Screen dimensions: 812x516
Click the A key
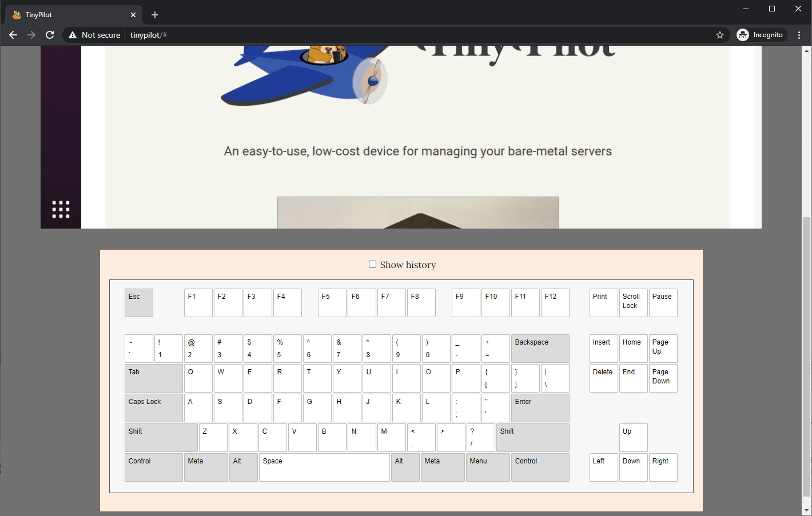click(198, 408)
